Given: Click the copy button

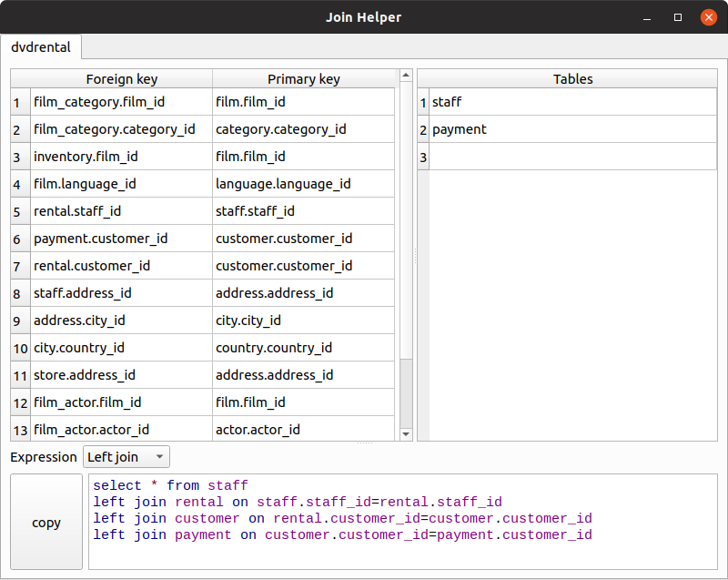Looking at the screenshot, I should 46,523.
